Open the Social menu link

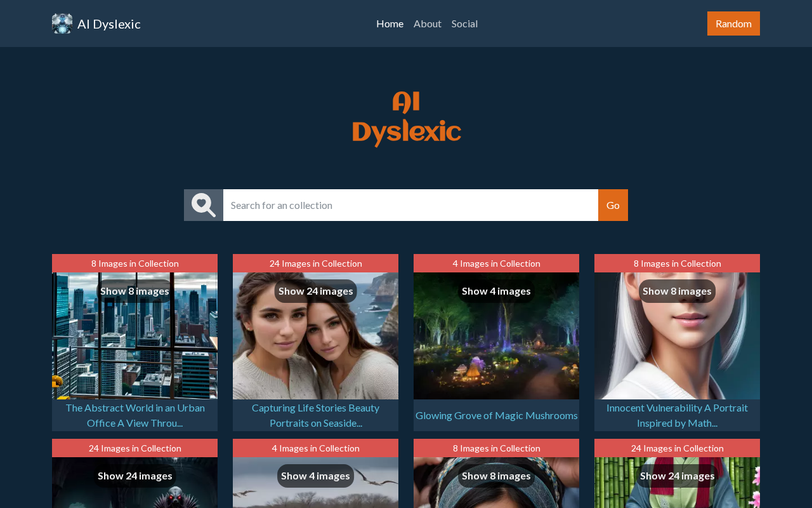(464, 23)
